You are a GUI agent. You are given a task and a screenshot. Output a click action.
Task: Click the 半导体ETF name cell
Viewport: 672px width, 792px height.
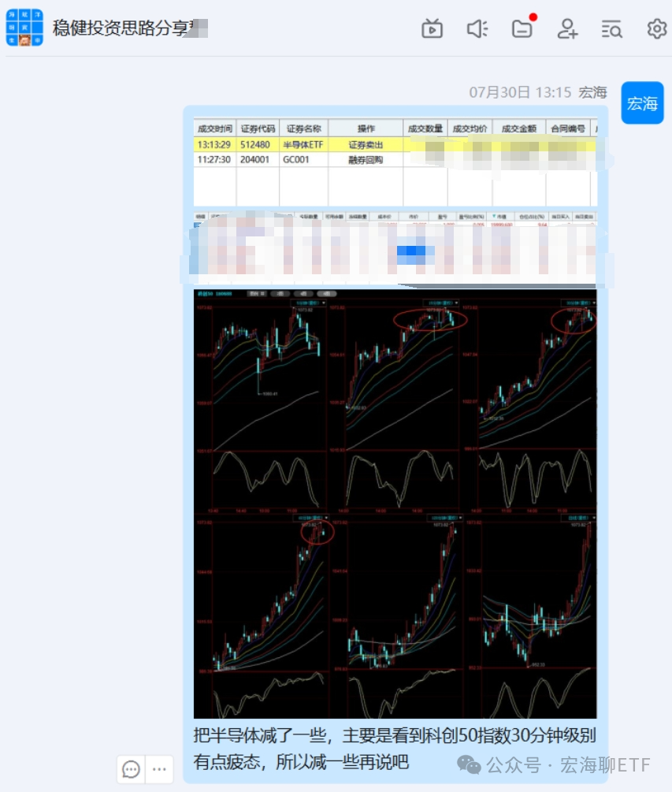[303, 145]
